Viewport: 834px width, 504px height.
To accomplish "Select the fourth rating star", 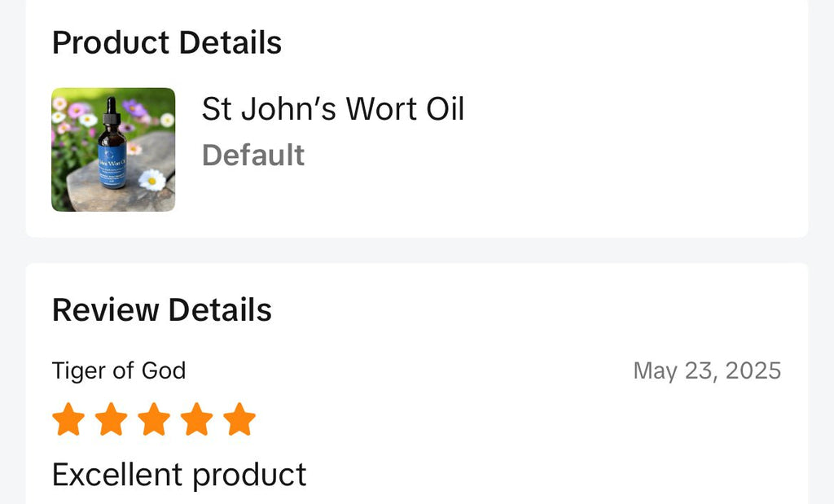I will [194, 419].
